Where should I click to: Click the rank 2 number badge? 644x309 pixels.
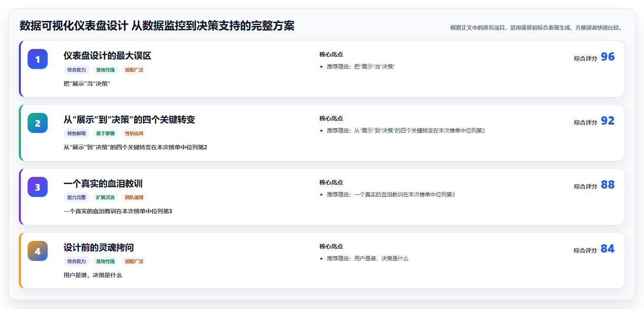point(38,123)
